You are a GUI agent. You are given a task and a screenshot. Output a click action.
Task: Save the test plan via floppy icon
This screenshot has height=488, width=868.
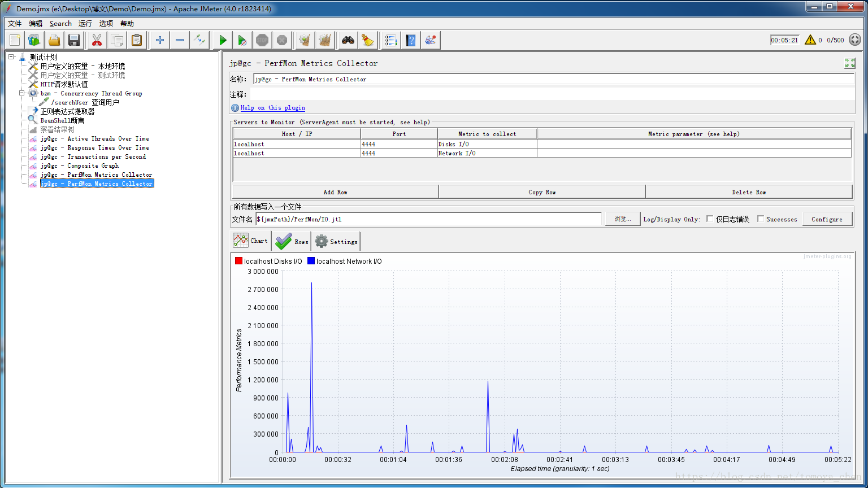click(x=73, y=40)
